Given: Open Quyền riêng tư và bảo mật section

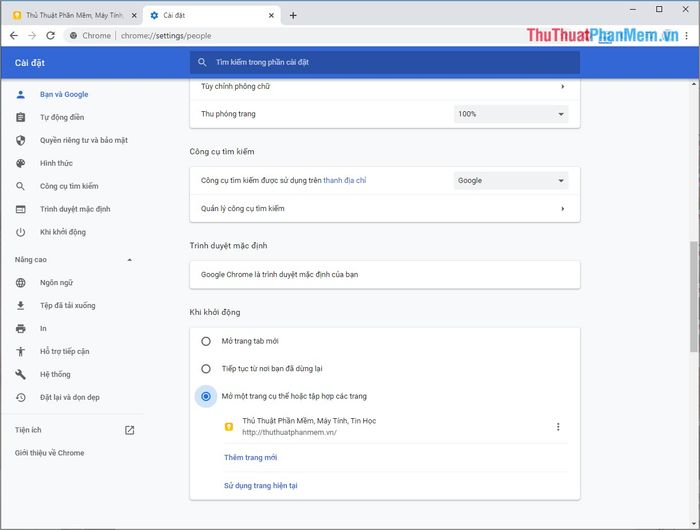Looking at the screenshot, I should click(84, 140).
